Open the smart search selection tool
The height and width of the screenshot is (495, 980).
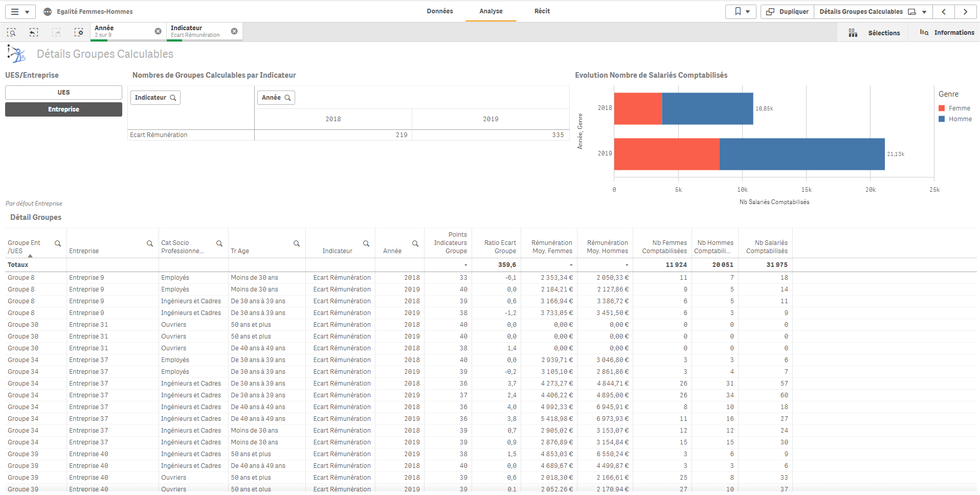11,32
